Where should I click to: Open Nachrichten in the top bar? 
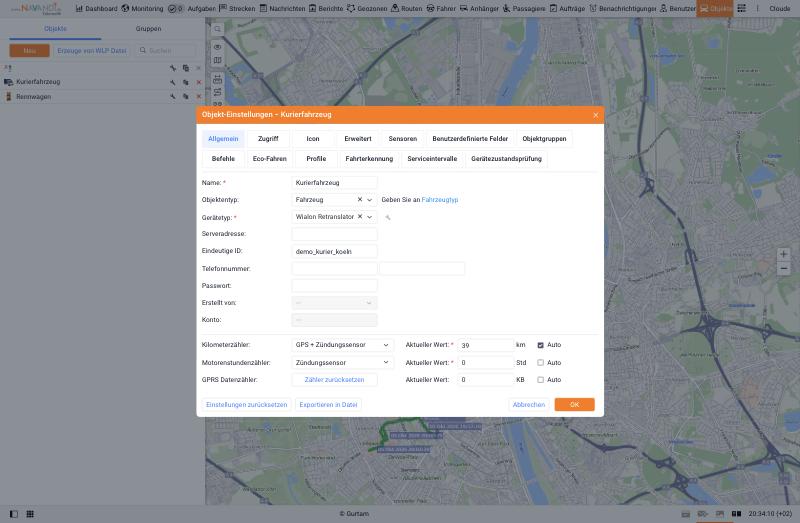(x=282, y=9)
